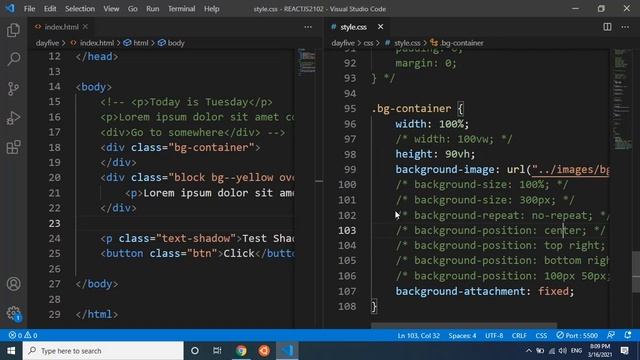The height and width of the screenshot is (360, 640).
Task: Open the Source Control view
Action: coord(13,89)
